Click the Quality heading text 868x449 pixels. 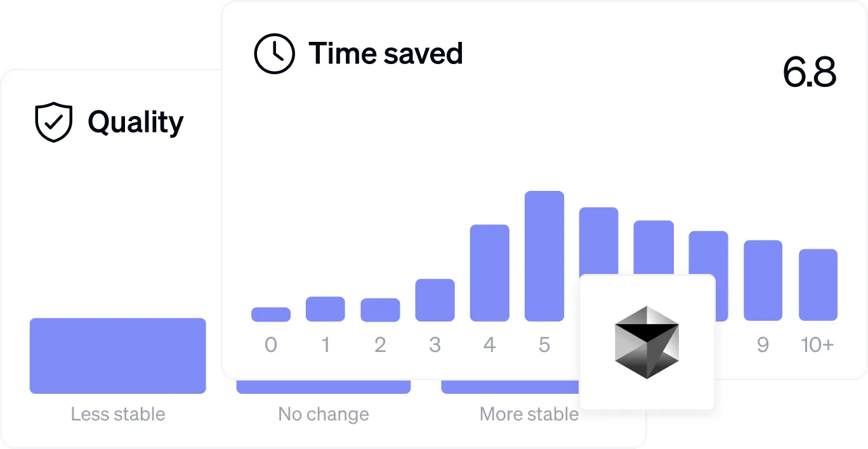point(136,122)
